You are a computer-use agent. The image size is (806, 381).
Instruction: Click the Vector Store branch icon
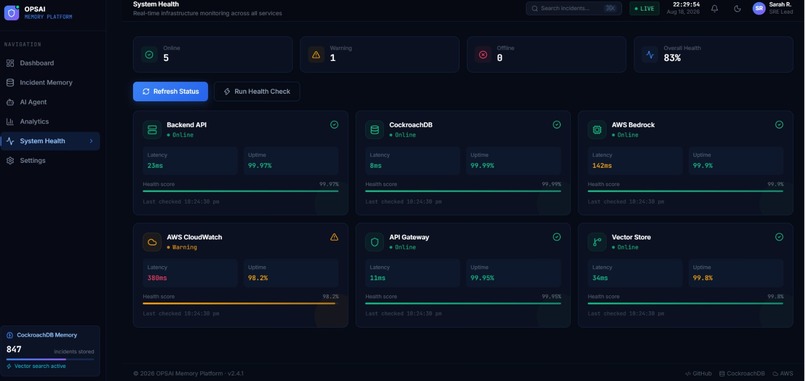click(x=597, y=242)
